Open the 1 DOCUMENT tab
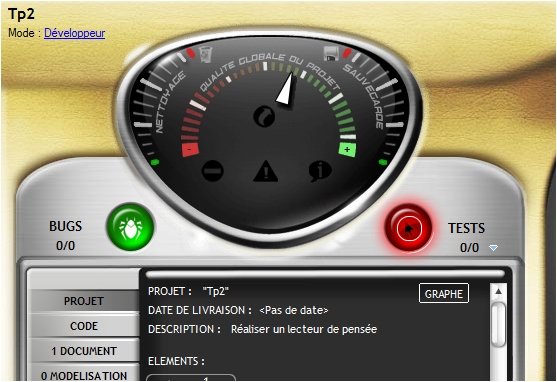The image size is (557, 382). pyautogui.click(x=84, y=351)
